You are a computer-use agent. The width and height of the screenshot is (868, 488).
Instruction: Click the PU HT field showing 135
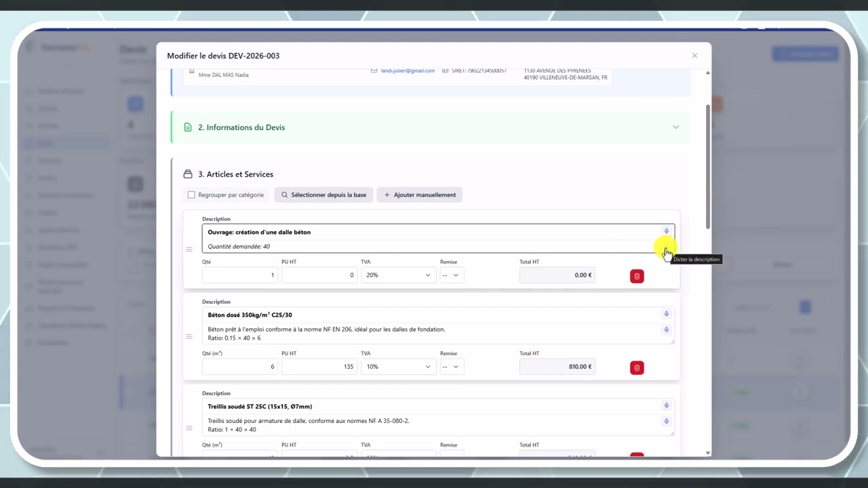(319, 367)
